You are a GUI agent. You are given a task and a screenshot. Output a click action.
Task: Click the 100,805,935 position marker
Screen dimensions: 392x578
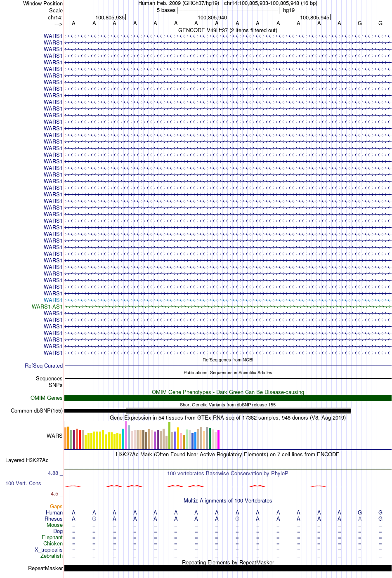tap(110, 17)
